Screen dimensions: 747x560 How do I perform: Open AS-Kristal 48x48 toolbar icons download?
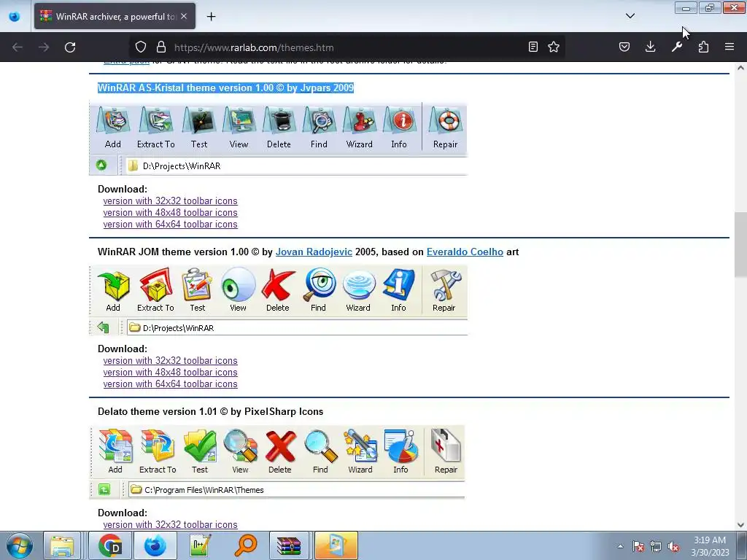170,212
